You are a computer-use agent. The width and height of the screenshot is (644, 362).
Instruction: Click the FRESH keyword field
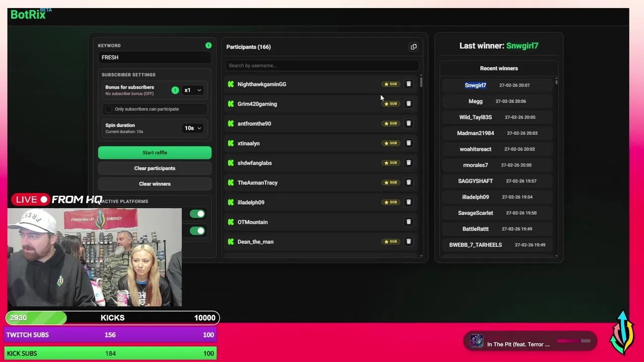[x=154, y=57]
